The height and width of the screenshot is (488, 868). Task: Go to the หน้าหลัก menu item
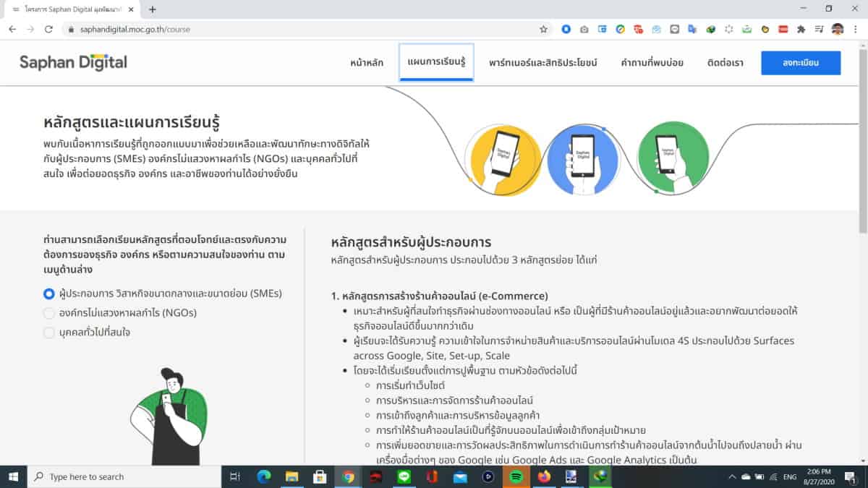pos(367,63)
